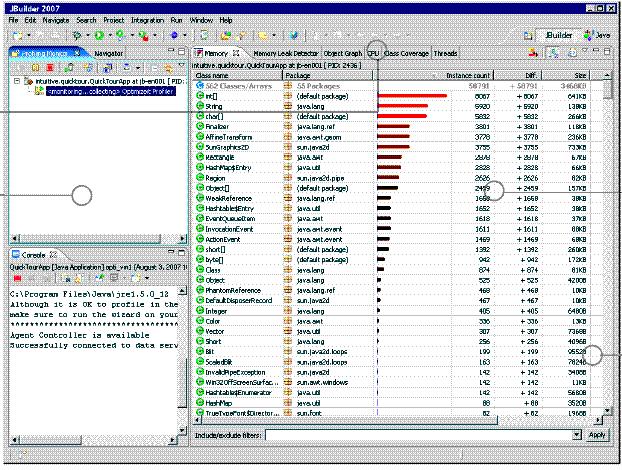The height and width of the screenshot is (470, 622).
Task: Collapse the intuitive.quicktour.QuickTourApp tree node
Action: point(17,81)
